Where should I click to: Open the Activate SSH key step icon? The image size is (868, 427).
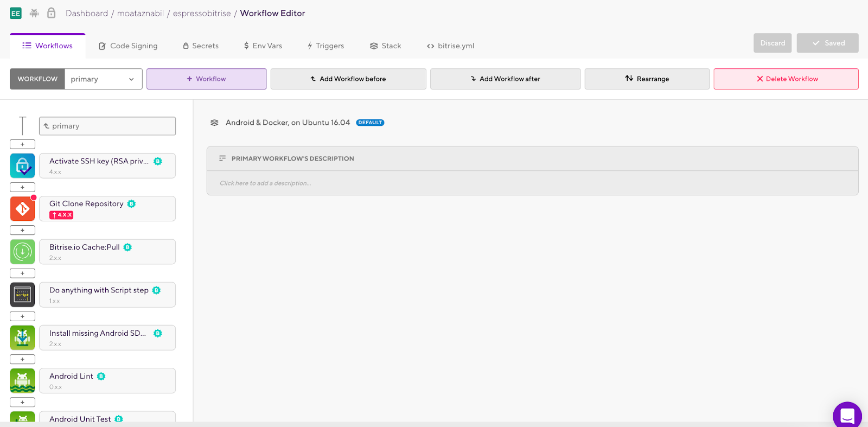coord(22,165)
